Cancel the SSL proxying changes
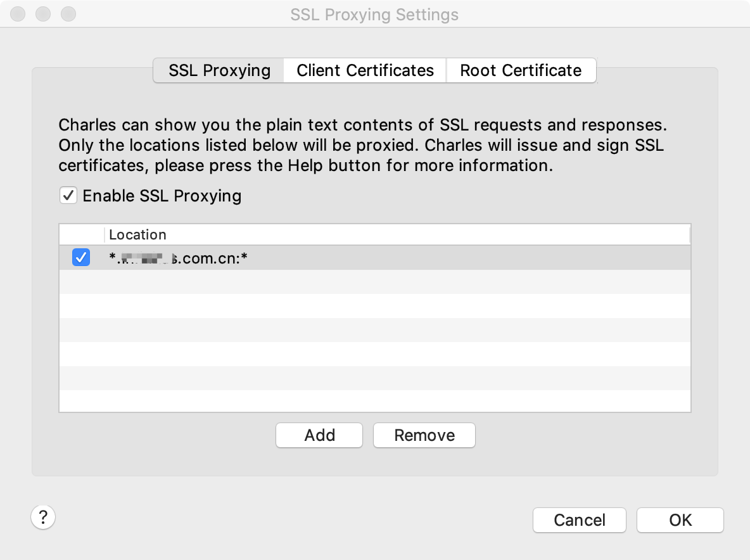The image size is (750, 560). click(x=579, y=520)
